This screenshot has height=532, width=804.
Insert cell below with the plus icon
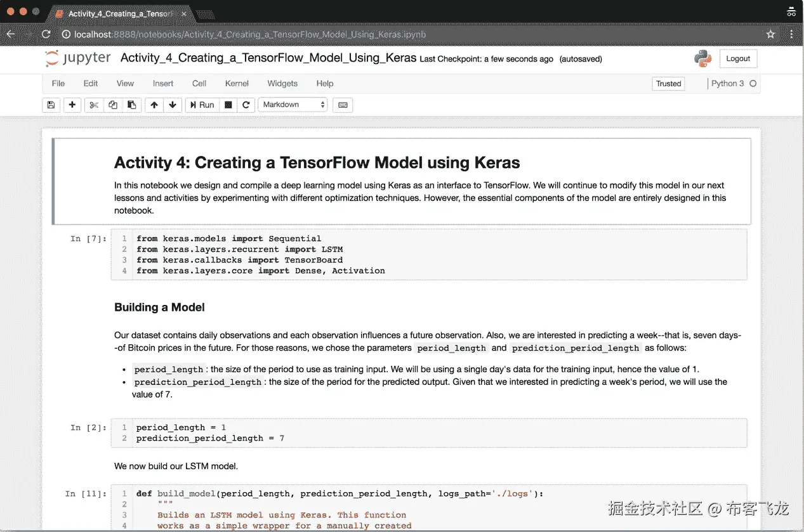tap(72, 105)
